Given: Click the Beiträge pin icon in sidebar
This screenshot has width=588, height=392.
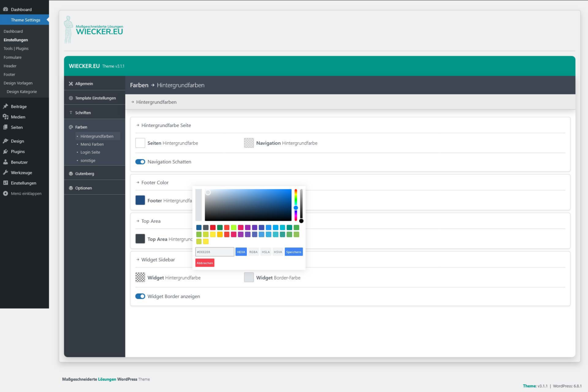Looking at the screenshot, I should coord(5,106).
